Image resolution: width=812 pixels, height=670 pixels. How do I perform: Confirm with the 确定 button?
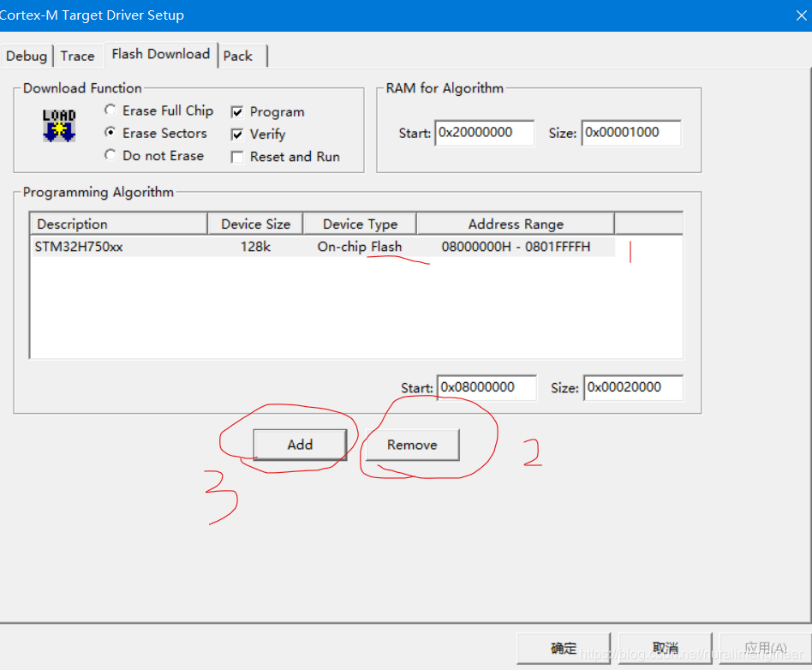click(x=564, y=648)
